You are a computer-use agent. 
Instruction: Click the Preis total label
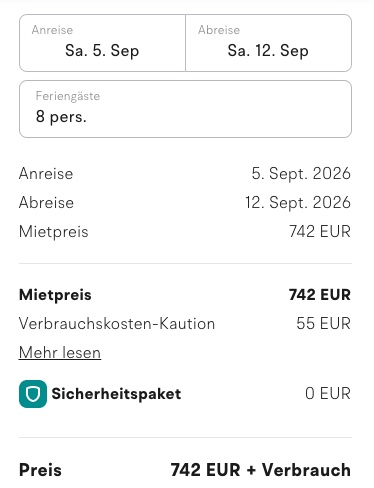point(40,470)
